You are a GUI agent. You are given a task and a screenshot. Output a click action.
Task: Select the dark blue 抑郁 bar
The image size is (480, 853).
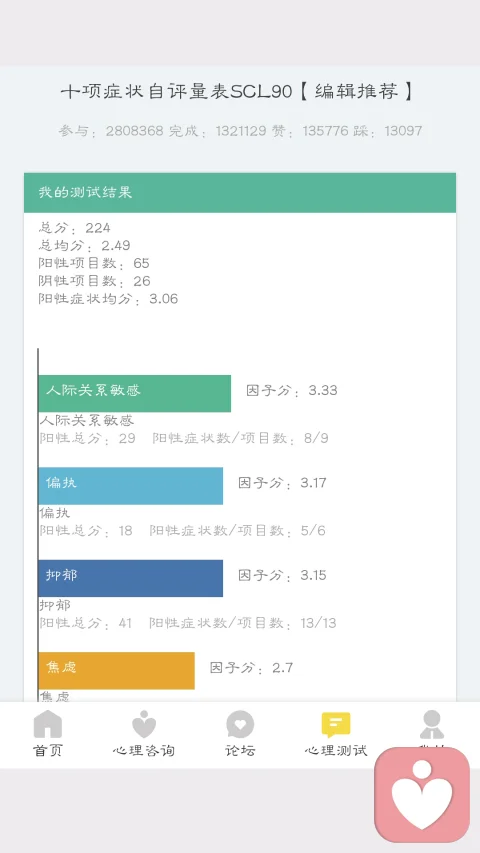tap(131, 578)
